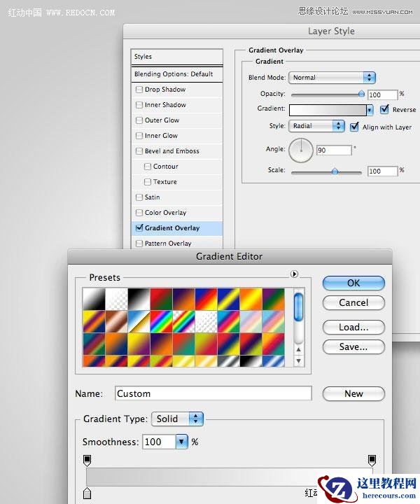The image size is (420, 504).
Task: Click scroll up arrow in Presets list
Action: click(298, 349)
